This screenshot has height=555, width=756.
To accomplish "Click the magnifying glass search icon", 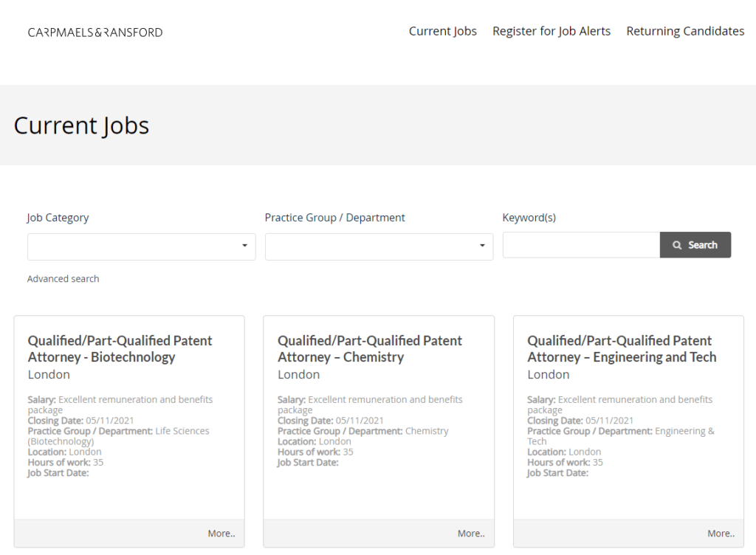I will coord(677,244).
